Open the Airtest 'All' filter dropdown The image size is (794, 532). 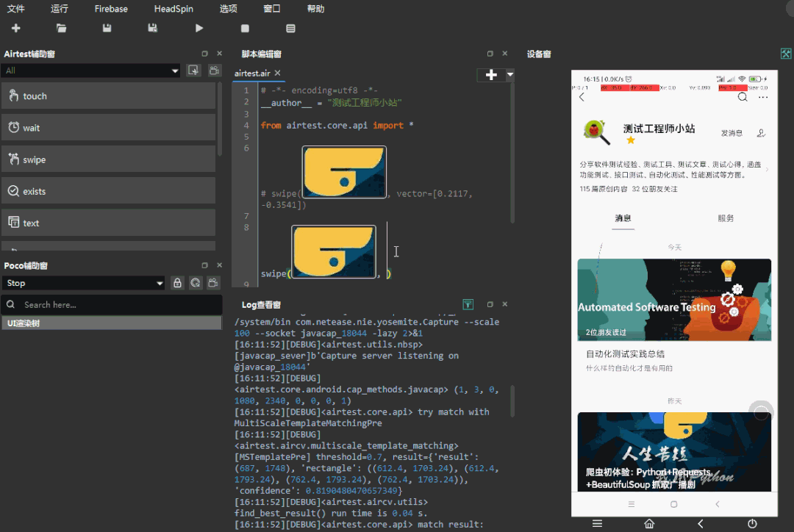(91, 71)
